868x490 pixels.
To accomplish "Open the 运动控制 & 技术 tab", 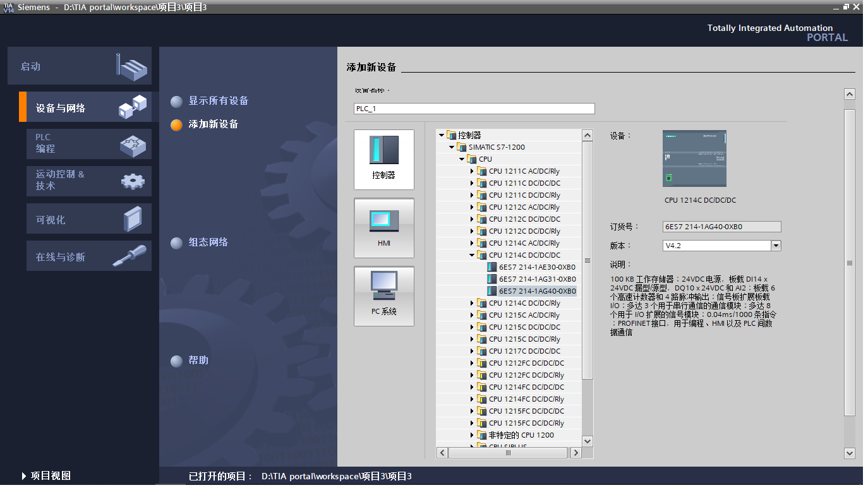I will pyautogui.click(x=89, y=181).
